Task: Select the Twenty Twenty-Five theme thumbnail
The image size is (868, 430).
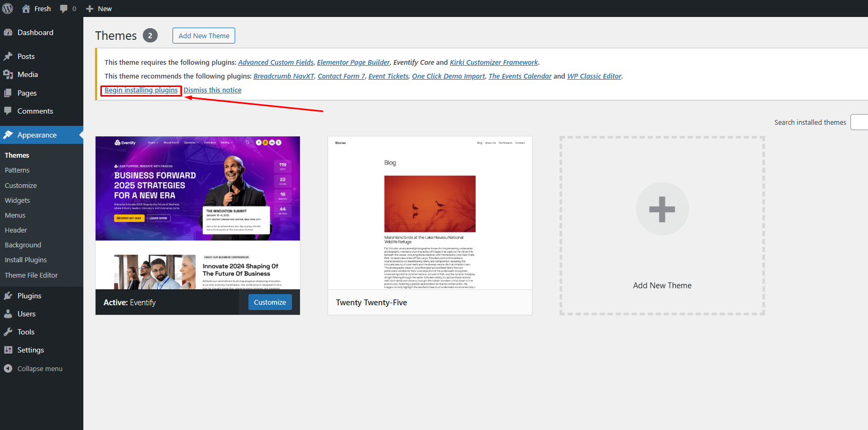Action: click(x=430, y=213)
